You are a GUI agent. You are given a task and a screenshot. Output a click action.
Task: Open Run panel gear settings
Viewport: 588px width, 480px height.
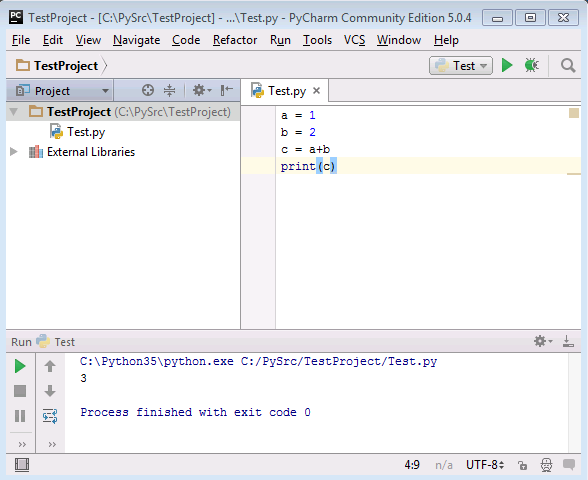(543, 341)
